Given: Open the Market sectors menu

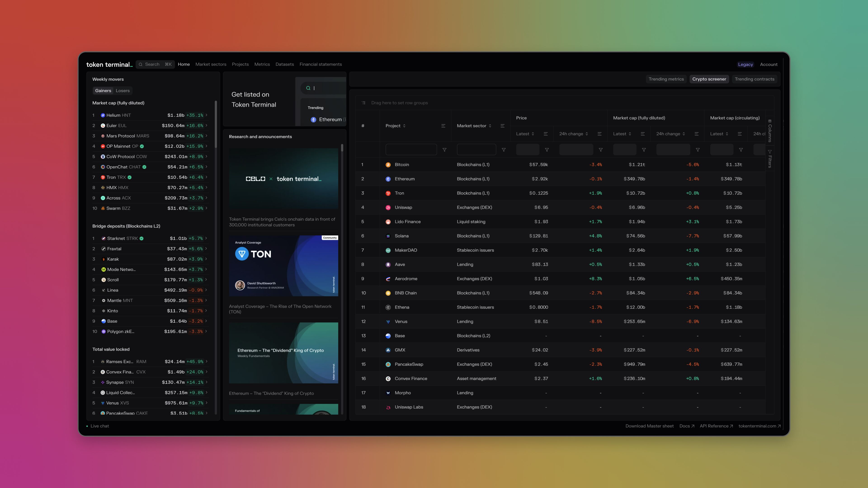Looking at the screenshot, I should point(211,64).
